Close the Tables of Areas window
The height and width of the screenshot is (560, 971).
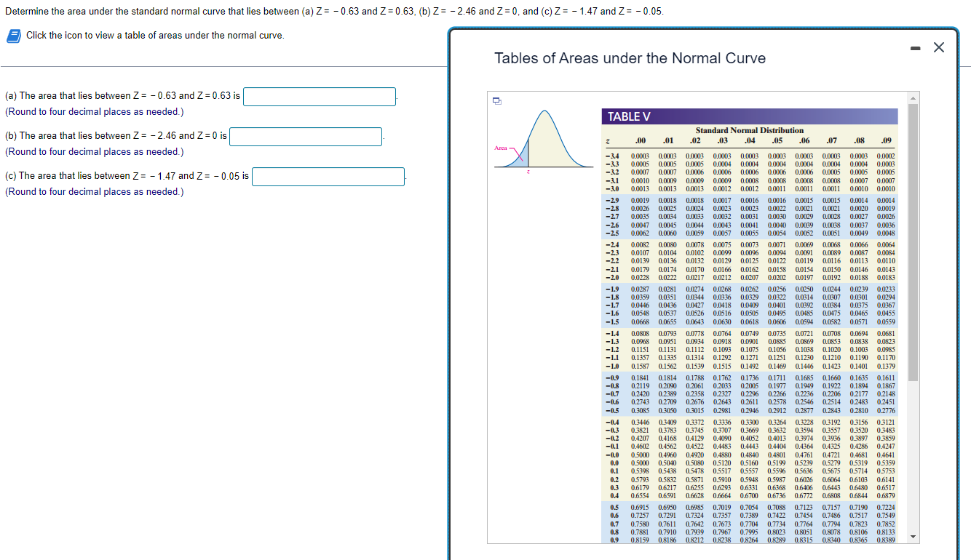(938, 47)
